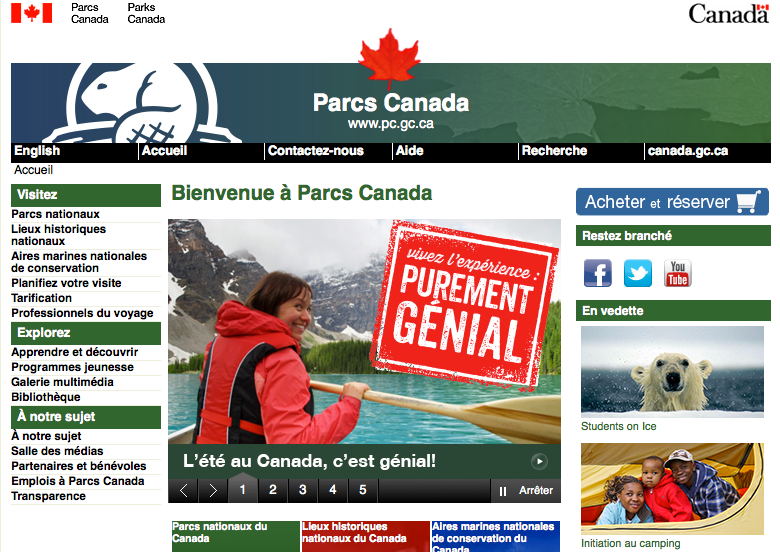
Task: Switch to slide 2 of the carousel
Action: point(273,490)
